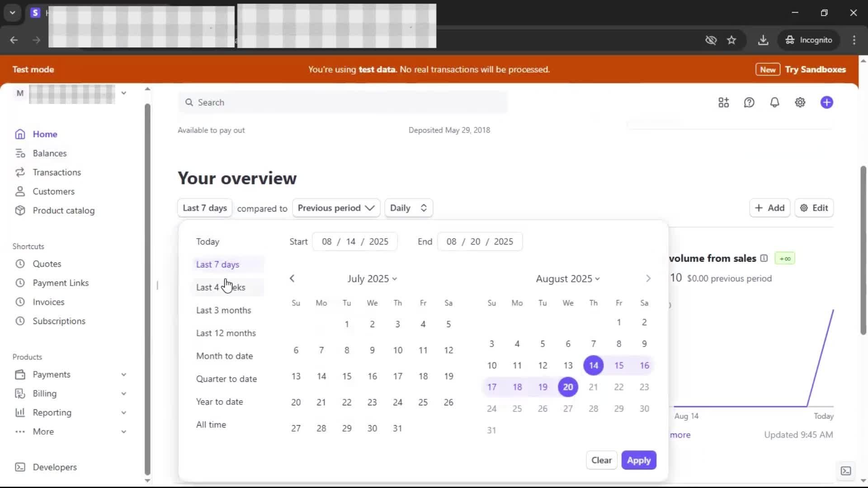Open the Daily interval selector
This screenshot has width=868, height=488.
[408, 208]
